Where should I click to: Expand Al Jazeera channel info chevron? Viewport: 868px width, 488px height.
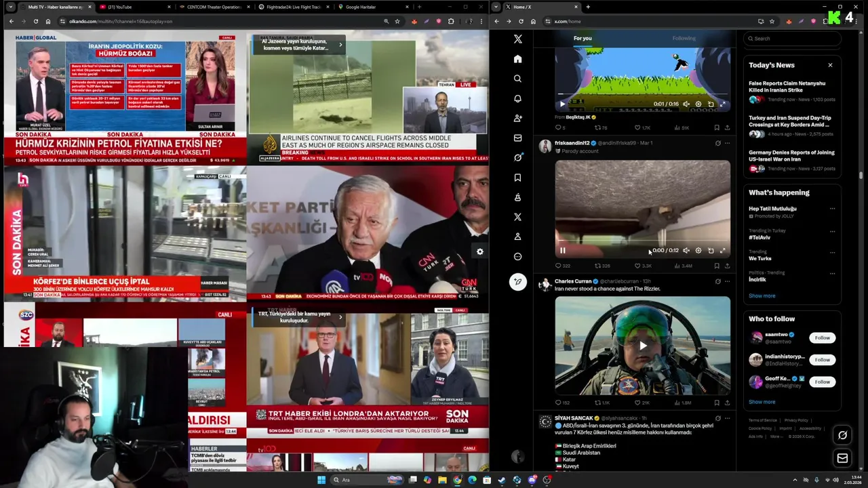point(340,45)
